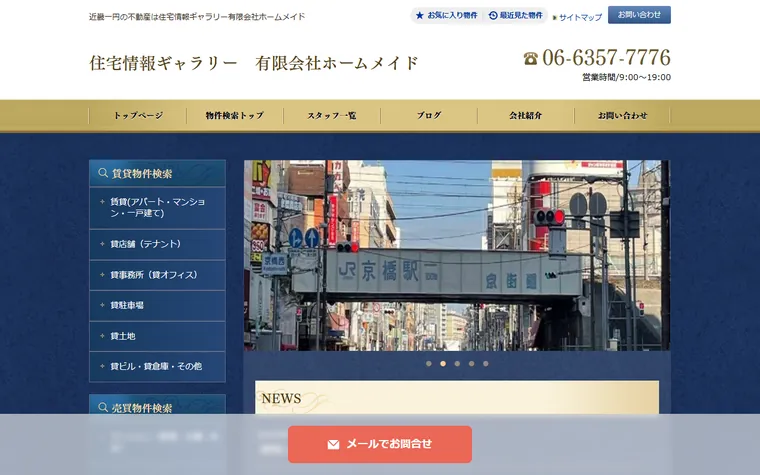Screen dimensions: 760x475
Task: Open the ブログ navigation item
Action: click(429, 116)
